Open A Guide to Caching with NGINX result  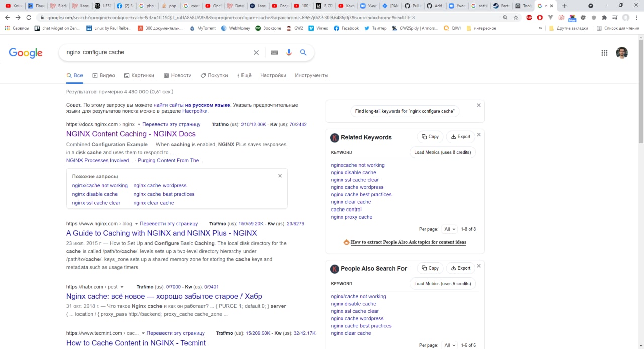(x=162, y=233)
